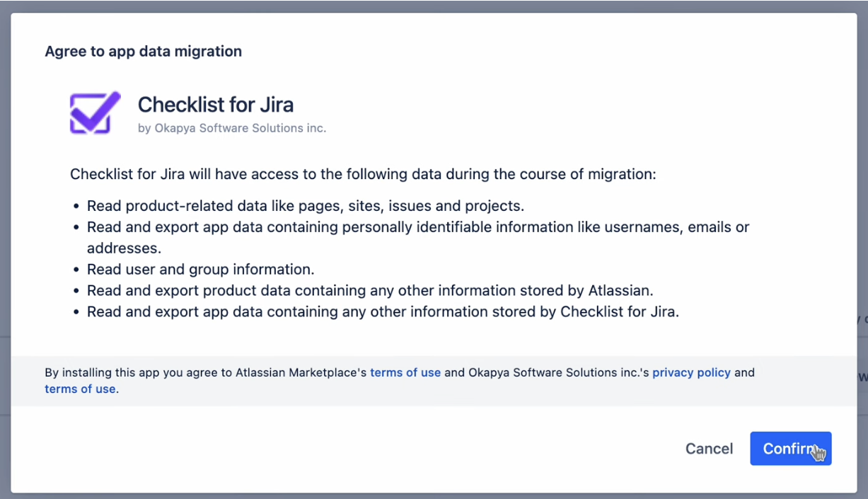Screen dimensions: 868x499
Task: Click the bullet about data stored by Atlassian
Action: 369,290
